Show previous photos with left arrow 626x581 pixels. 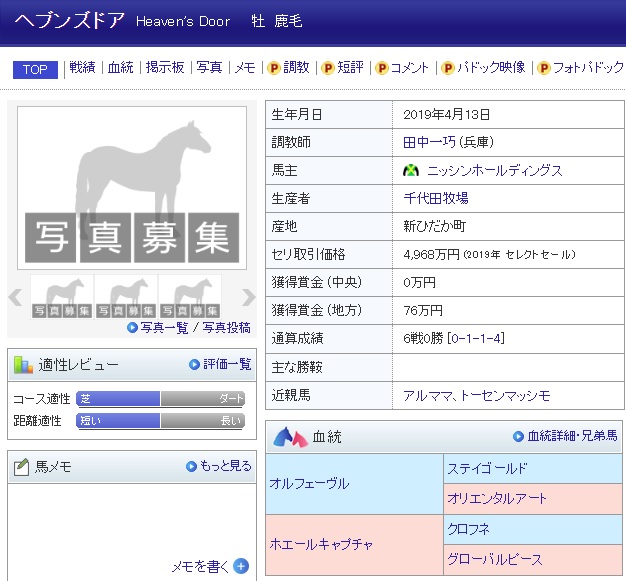15,297
